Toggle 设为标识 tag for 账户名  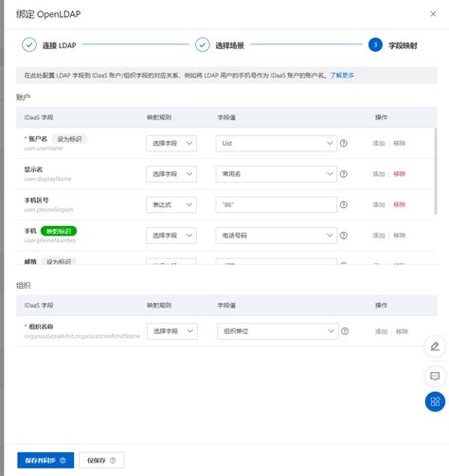click(x=69, y=139)
